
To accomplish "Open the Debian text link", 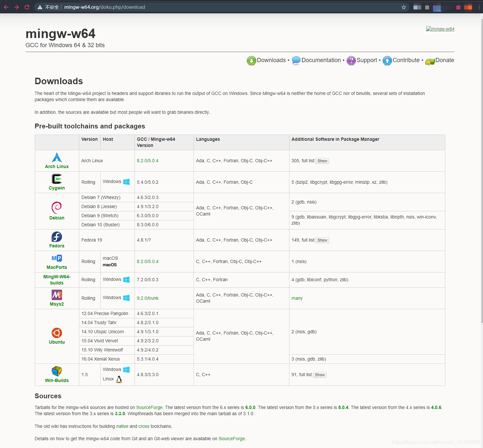I will [x=57, y=218].
